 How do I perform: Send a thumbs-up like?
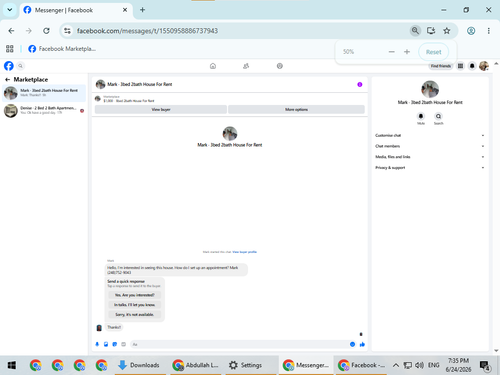coord(362,344)
